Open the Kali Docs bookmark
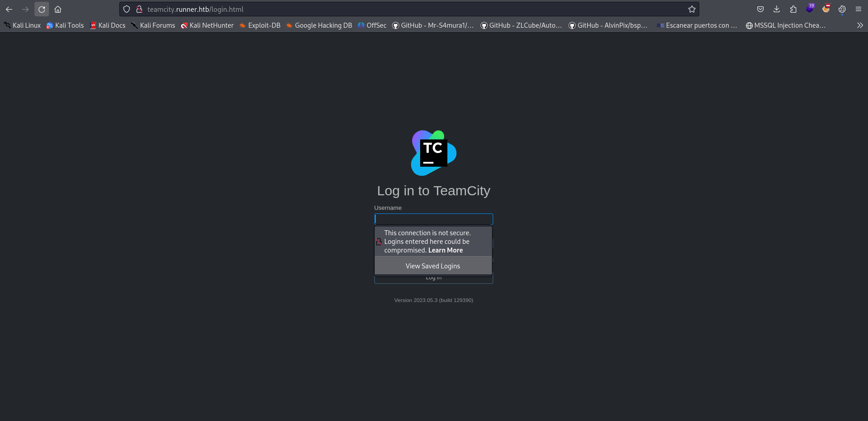Viewport: 868px width, 421px height. pos(108,25)
